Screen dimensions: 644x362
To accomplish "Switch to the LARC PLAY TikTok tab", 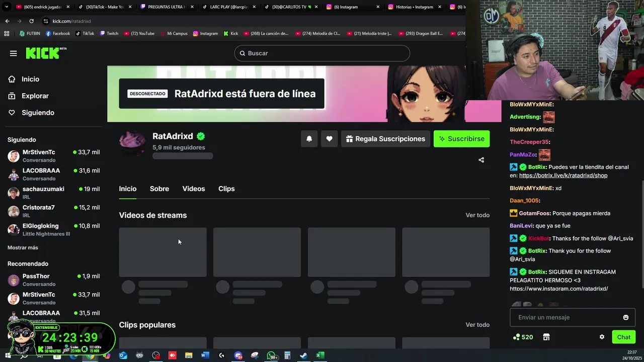I will tap(228, 7).
